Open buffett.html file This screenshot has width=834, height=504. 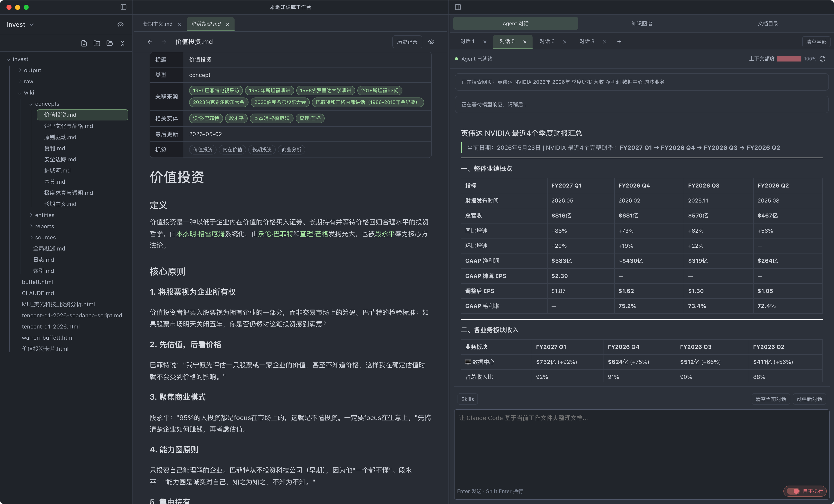click(x=37, y=282)
